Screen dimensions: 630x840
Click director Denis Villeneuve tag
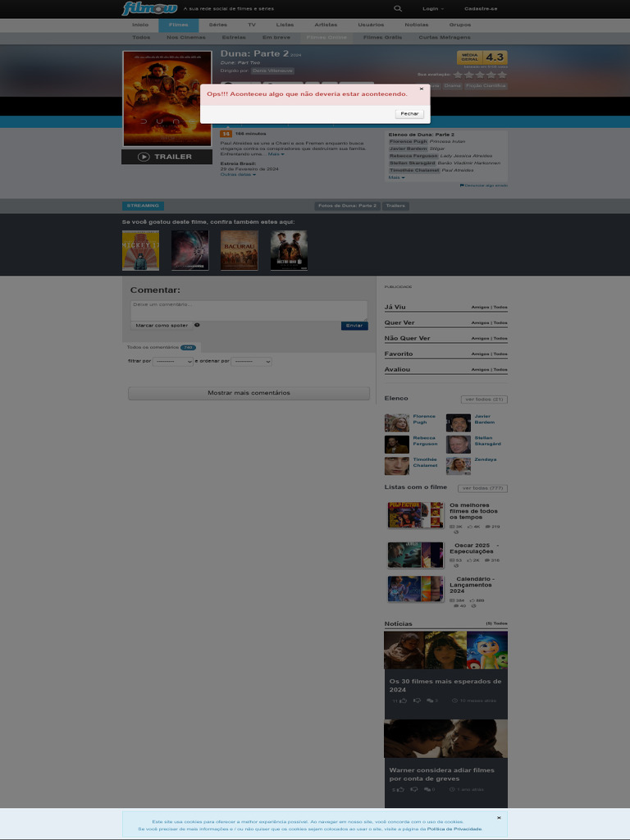tap(272, 71)
